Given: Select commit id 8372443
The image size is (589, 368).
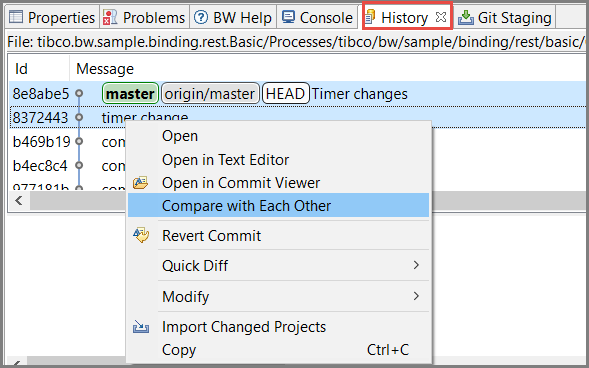Looking at the screenshot, I should click(41, 118).
